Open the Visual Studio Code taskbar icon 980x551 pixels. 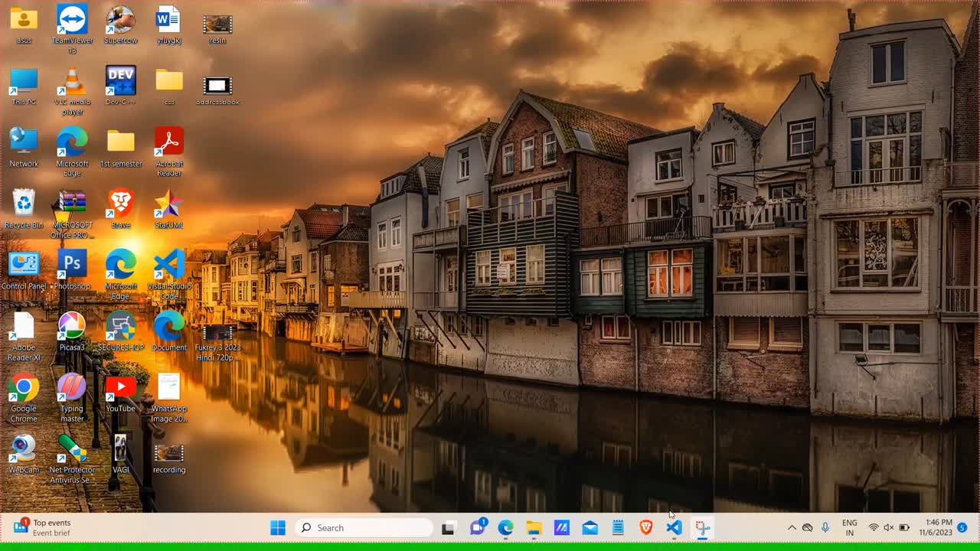[674, 528]
